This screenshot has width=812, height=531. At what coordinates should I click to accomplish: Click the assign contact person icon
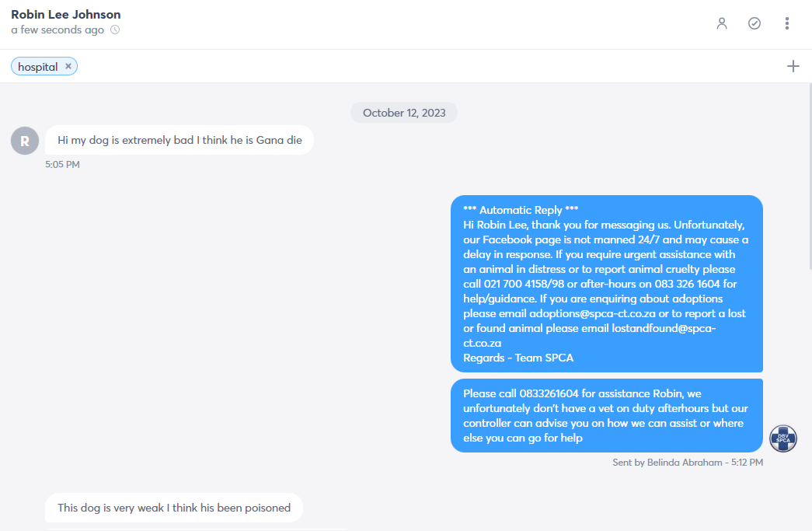(722, 23)
